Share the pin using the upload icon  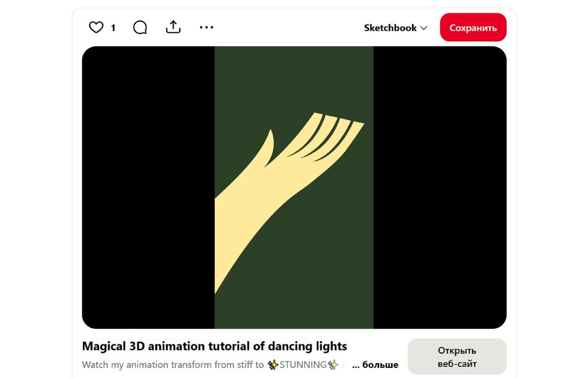173,27
